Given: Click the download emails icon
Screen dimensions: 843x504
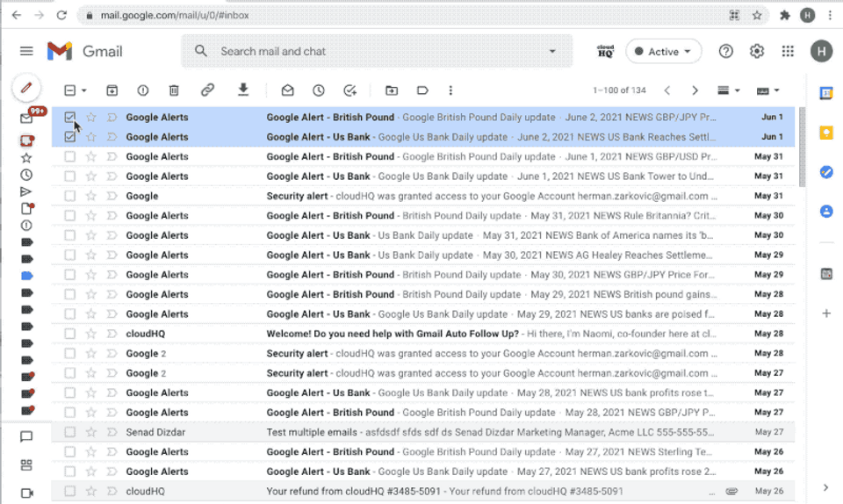Looking at the screenshot, I should 243,90.
